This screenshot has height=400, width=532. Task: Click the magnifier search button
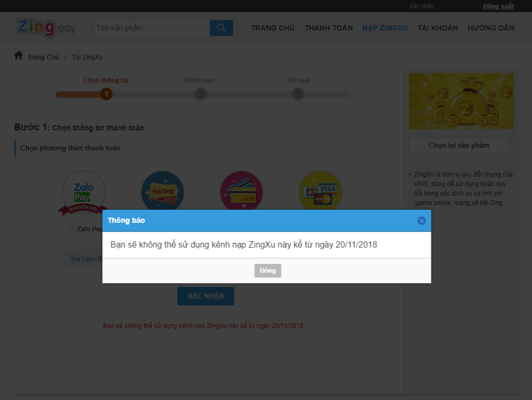(x=221, y=28)
